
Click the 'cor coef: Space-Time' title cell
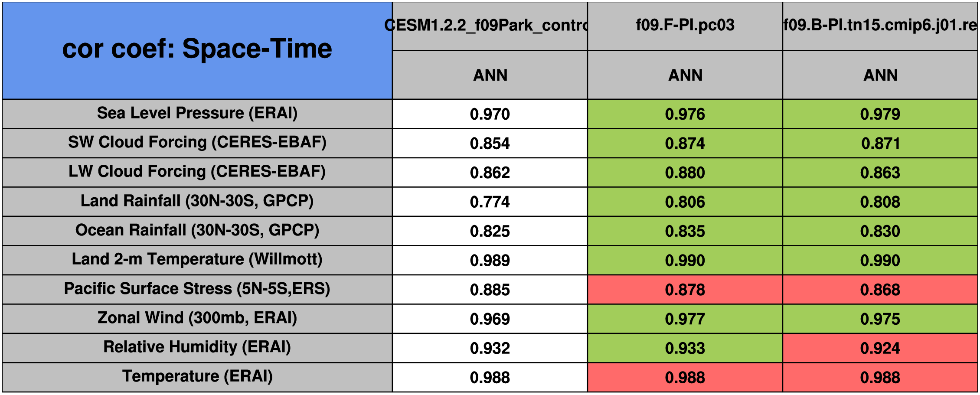pos(197,49)
